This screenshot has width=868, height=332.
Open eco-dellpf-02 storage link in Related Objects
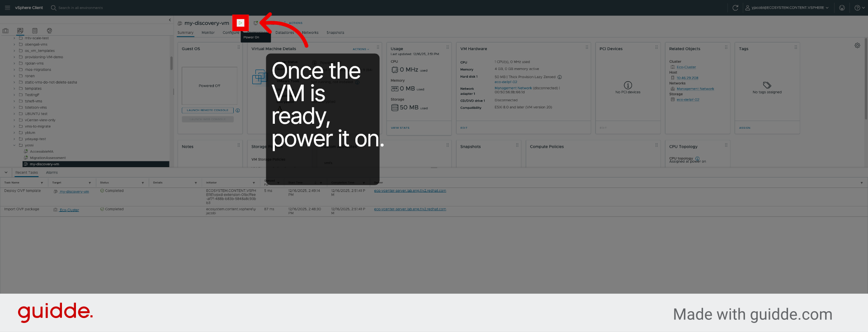click(688, 99)
